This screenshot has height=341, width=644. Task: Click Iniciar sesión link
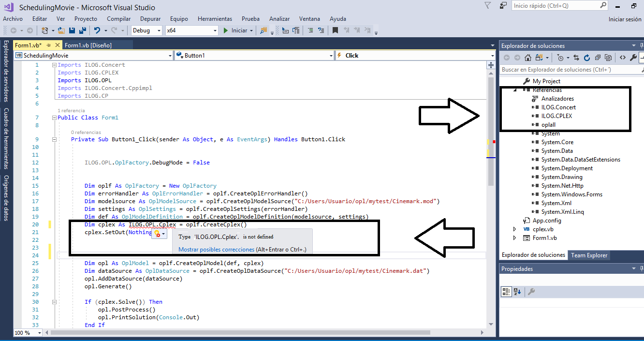click(x=625, y=19)
